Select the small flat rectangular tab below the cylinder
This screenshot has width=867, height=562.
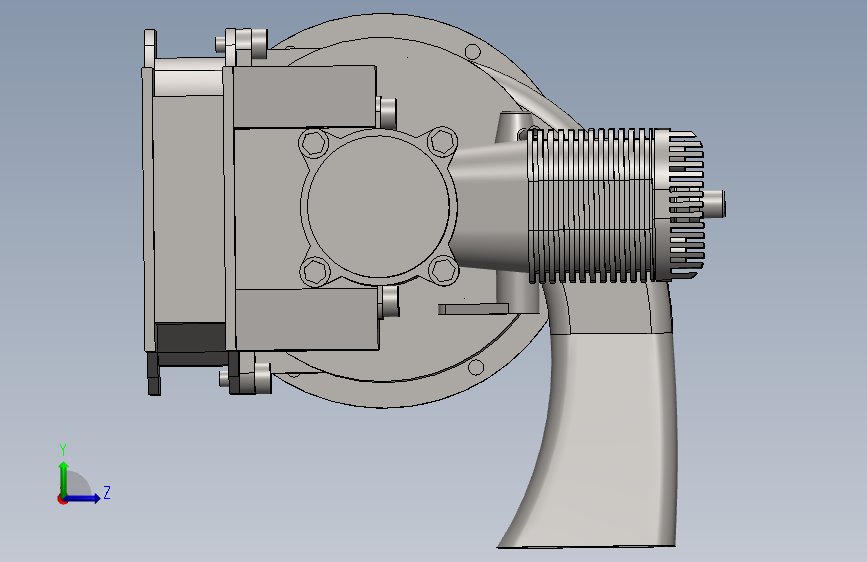[x=473, y=309]
